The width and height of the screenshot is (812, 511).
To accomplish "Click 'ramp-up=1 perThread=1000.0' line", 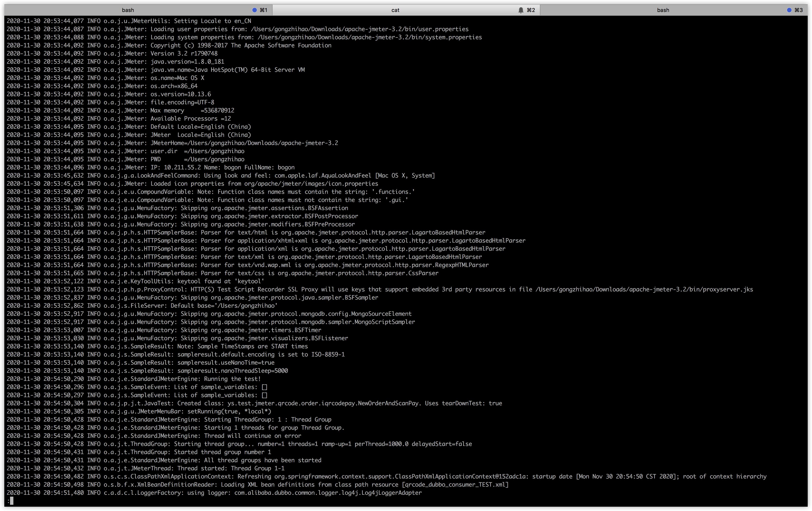I will tap(239, 444).
